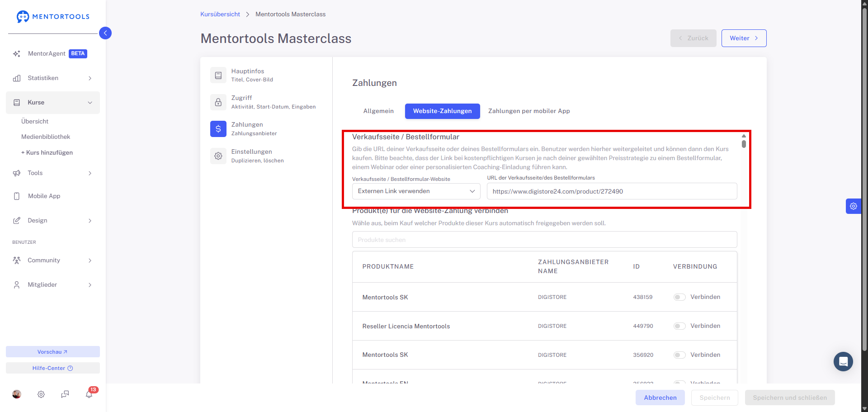The image size is (868, 412).
Task: Go to Kursübersicht breadcrumb link
Action: [x=220, y=14]
